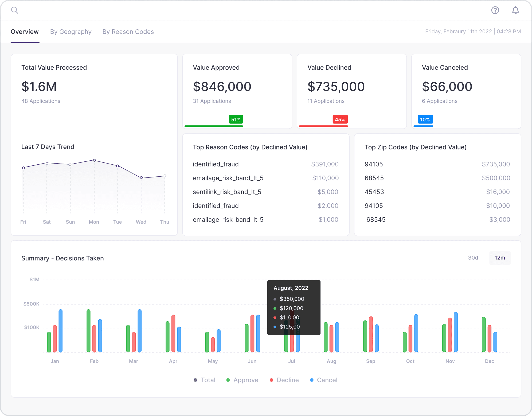
Task: Toggle the Total series in the chart legend
Action: [x=205, y=380]
